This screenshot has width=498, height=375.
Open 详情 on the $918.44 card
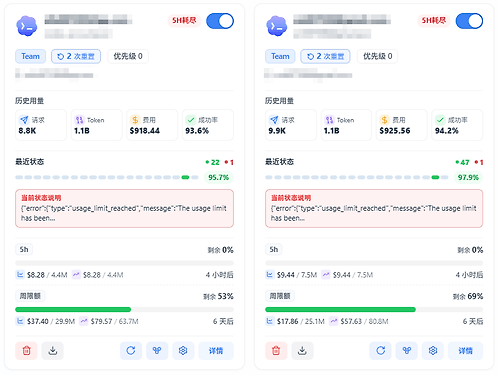216,350
